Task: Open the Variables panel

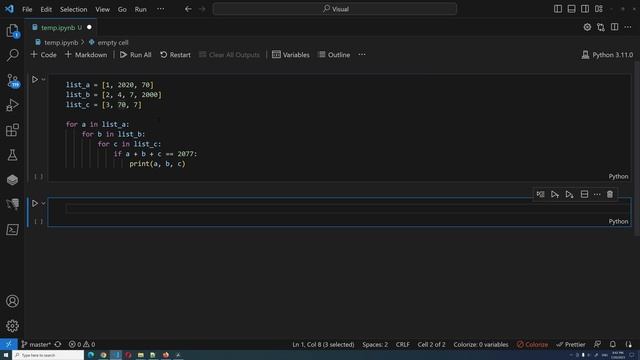Action: [x=291, y=55]
